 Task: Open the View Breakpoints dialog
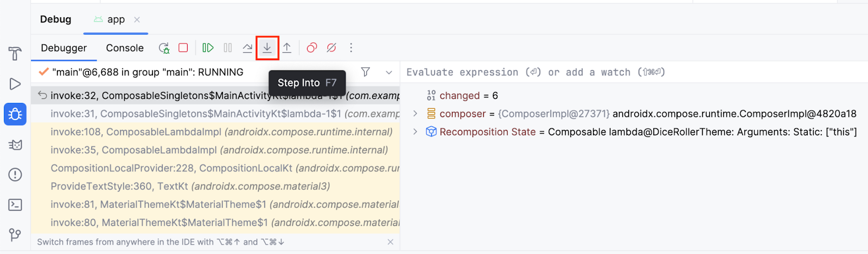[x=311, y=48]
